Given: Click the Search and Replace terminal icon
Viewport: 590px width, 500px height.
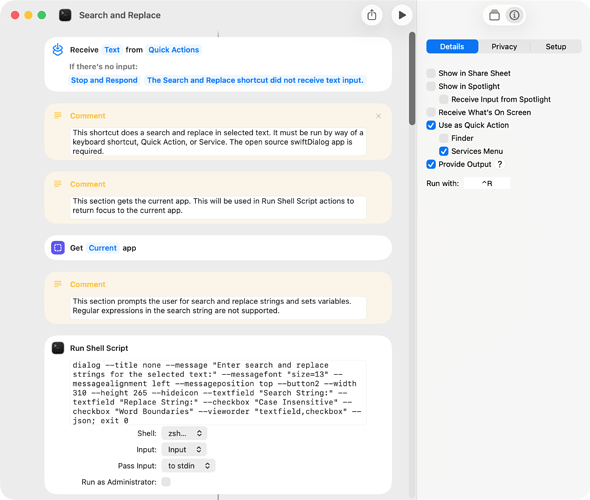Looking at the screenshot, I should pyautogui.click(x=65, y=15).
